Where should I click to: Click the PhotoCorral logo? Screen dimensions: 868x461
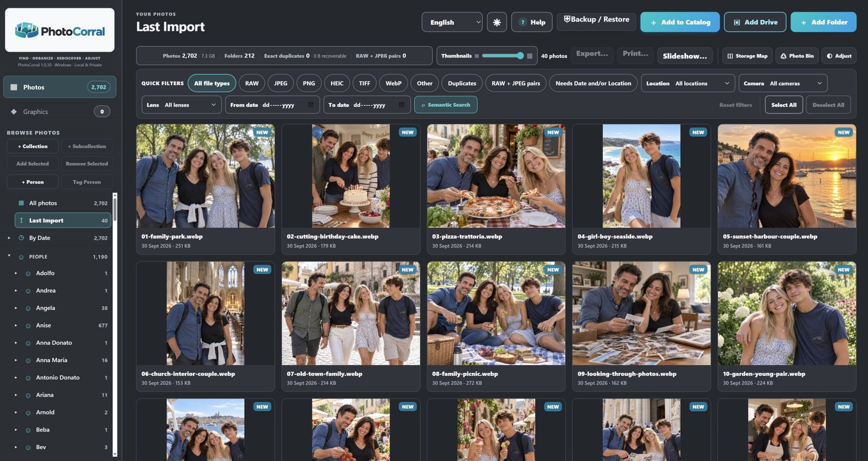pyautogui.click(x=60, y=30)
